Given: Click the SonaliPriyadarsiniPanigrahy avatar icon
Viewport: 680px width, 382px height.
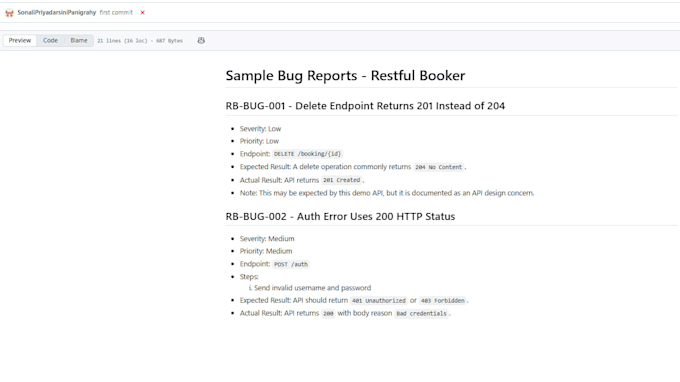Looking at the screenshot, I should pos(9,13).
